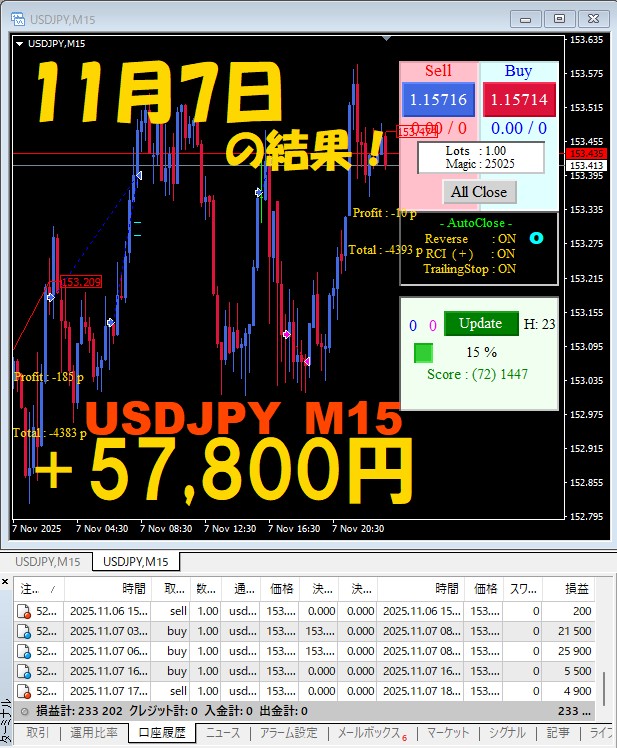Click the order icon in the 4 900 profit row
617x748 pixels.
pos(23,692)
